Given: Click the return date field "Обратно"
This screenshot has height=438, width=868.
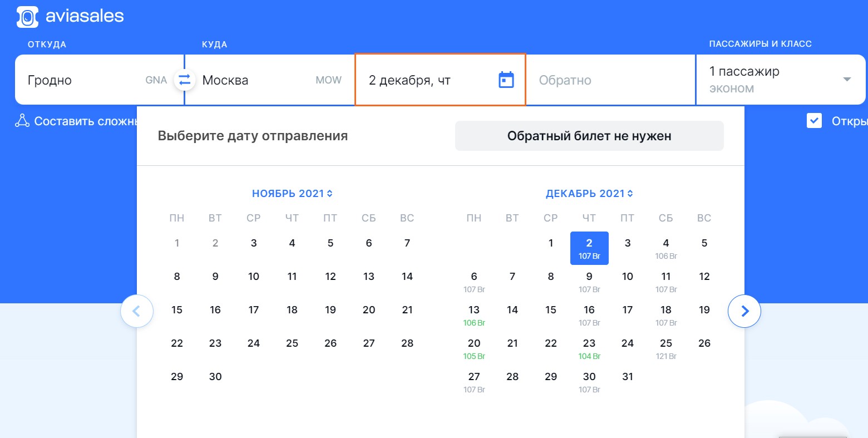Looking at the screenshot, I should [x=610, y=80].
